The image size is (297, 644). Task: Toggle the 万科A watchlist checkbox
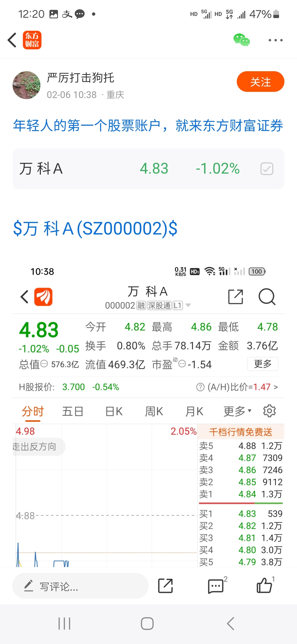click(x=266, y=169)
